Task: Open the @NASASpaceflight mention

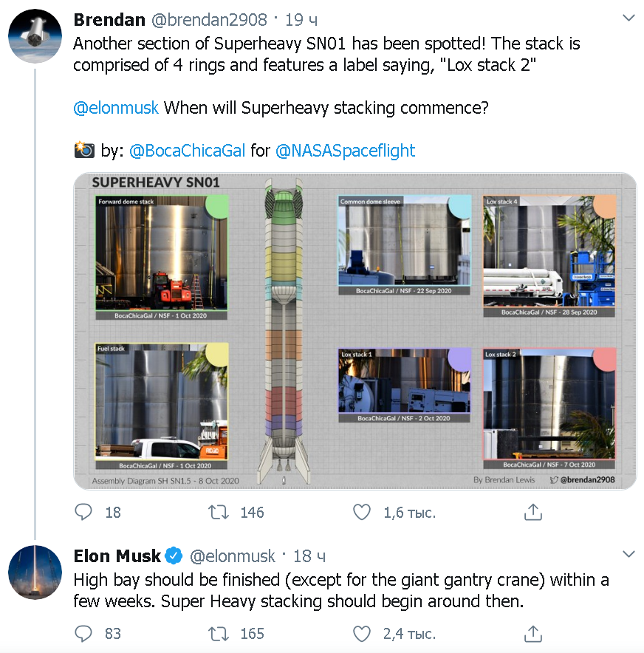Action: click(x=345, y=151)
